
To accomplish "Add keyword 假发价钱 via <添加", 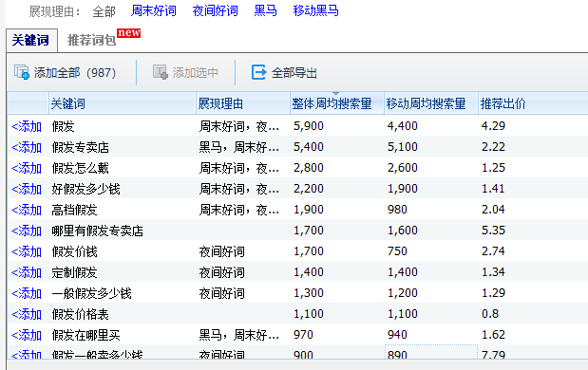I will click(27, 251).
